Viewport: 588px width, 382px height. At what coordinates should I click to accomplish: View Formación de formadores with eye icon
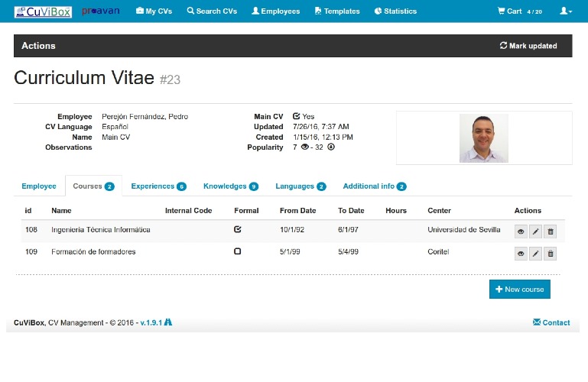click(x=521, y=254)
